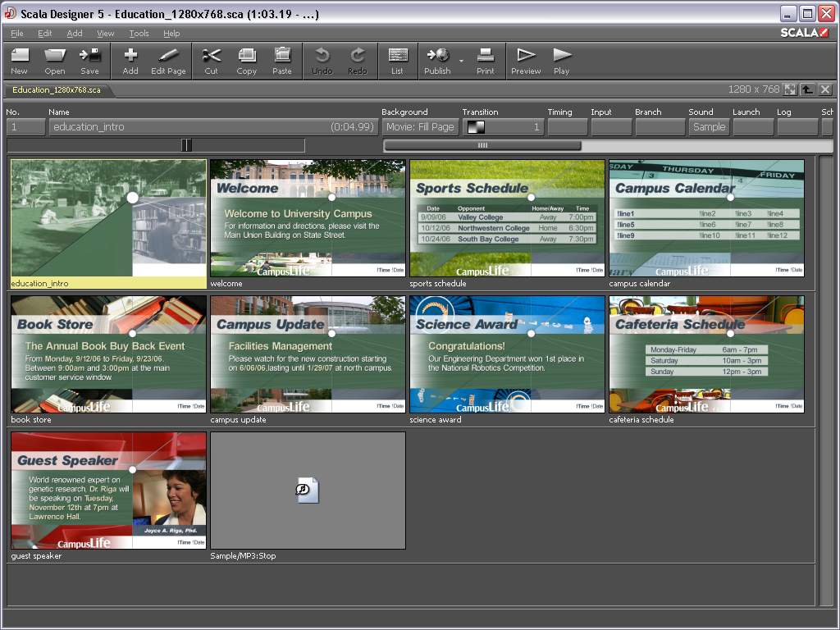Image resolution: width=840 pixels, height=630 pixels.
Task: Select the Sports Schedule page thumbnail
Action: click(507, 218)
